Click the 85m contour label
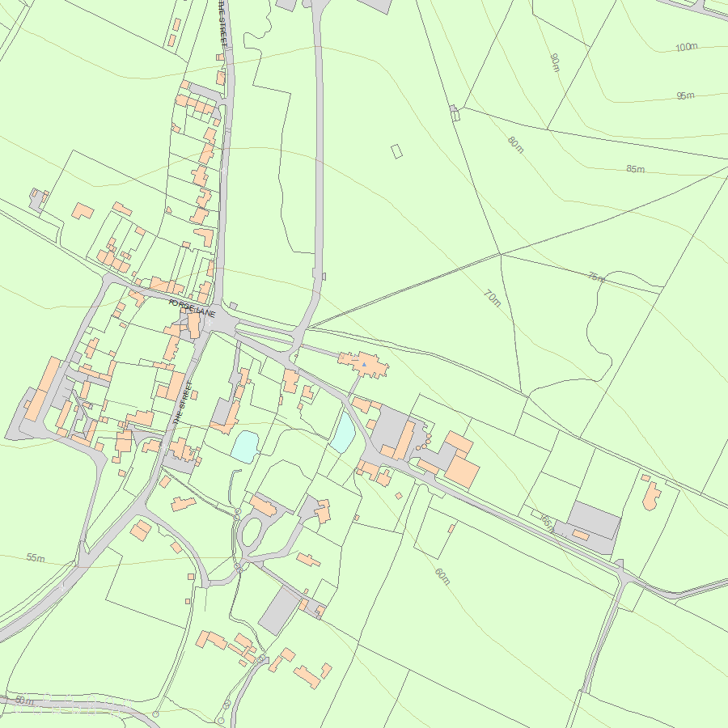The image size is (728, 728). point(635,168)
